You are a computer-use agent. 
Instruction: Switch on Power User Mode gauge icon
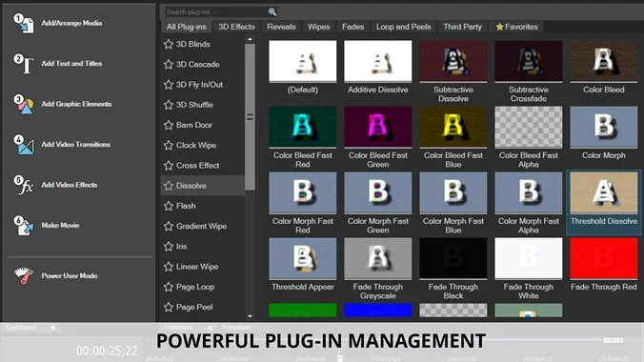coord(24,275)
